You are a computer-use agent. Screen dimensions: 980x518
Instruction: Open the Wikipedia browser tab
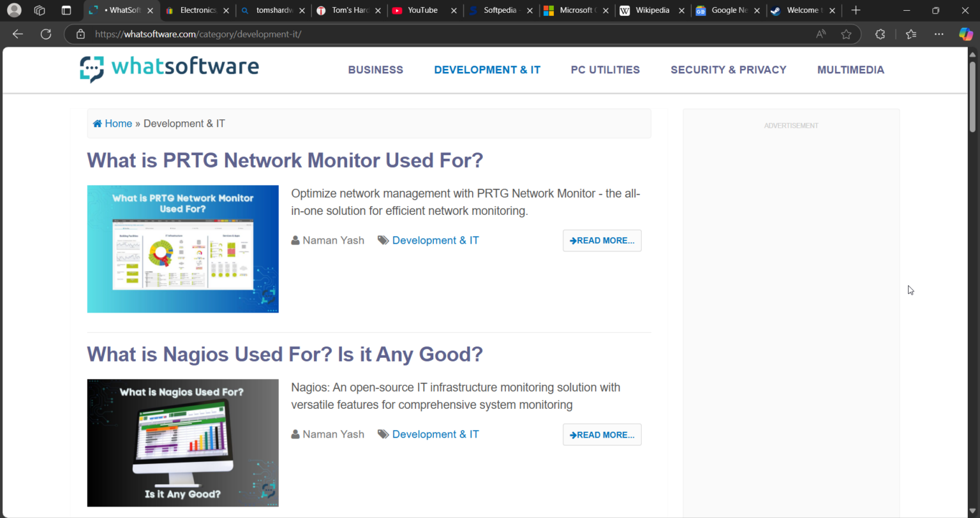652,10
